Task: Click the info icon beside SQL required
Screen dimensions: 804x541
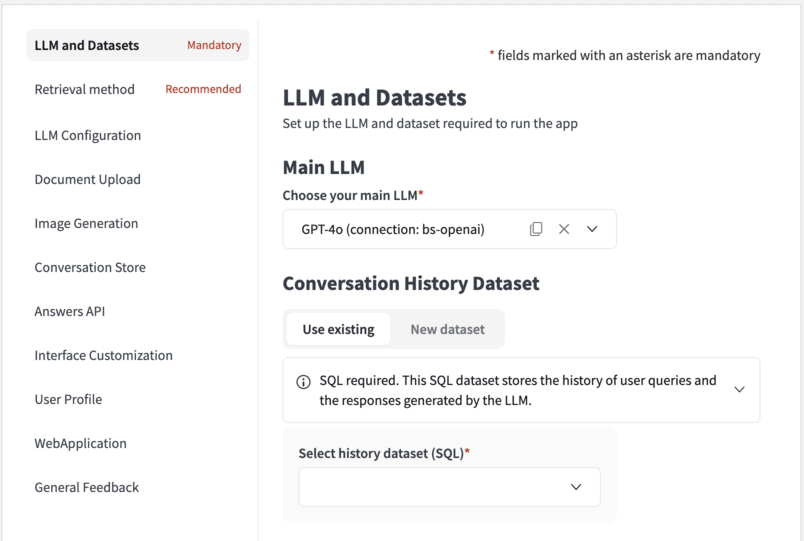Action: pos(304,382)
